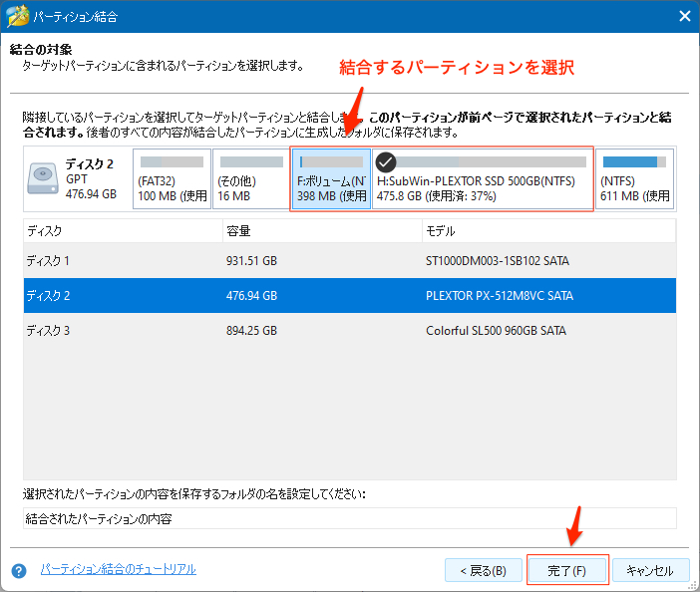Click the Partition Wizard app icon in title bar
The height and width of the screenshot is (592, 700).
tap(18, 16)
